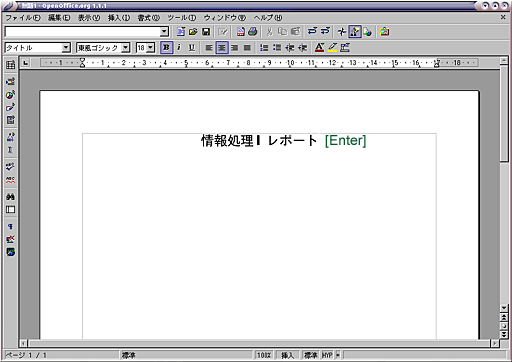Screen dimensions: 512x362
Task: Open the Data Sources icon
Action: click(10, 210)
